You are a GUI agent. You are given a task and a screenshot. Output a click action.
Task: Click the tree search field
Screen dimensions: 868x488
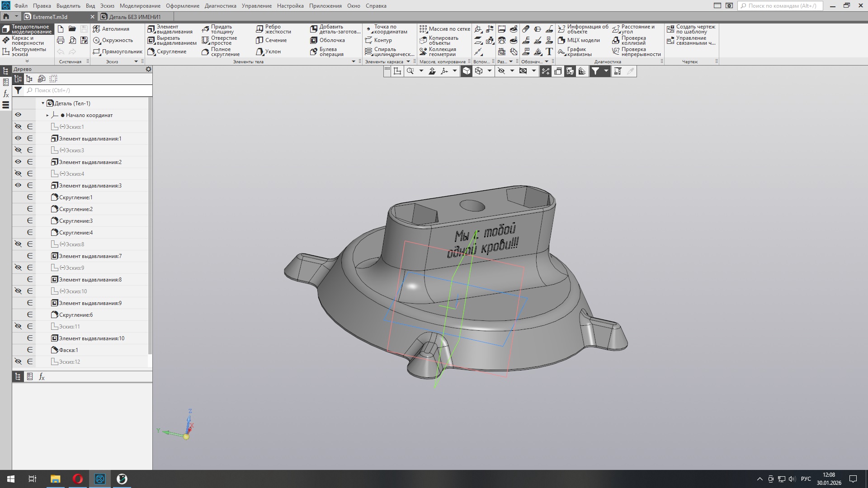point(88,90)
